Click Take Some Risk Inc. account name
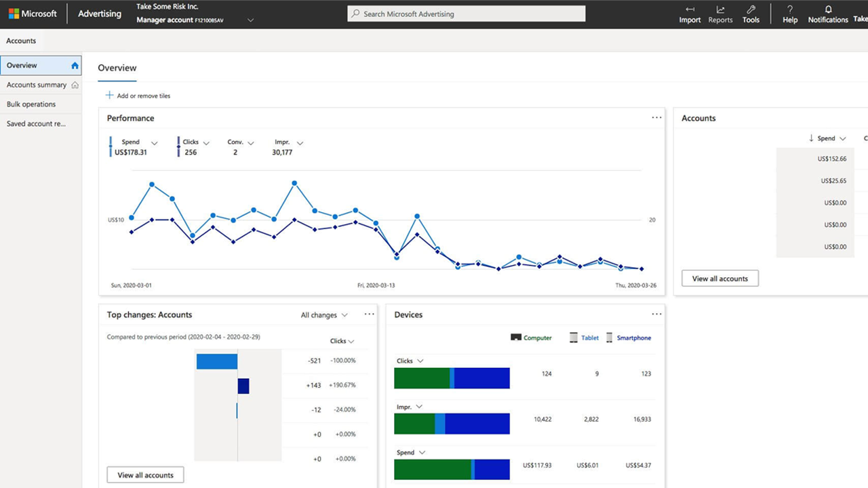The width and height of the screenshot is (868, 488). [x=167, y=7]
